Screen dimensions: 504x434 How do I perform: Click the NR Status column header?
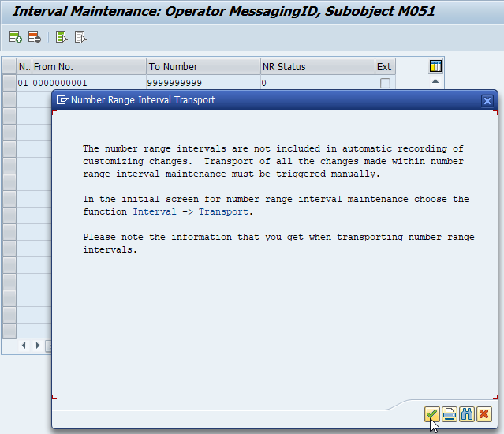[x=317, y=66]
